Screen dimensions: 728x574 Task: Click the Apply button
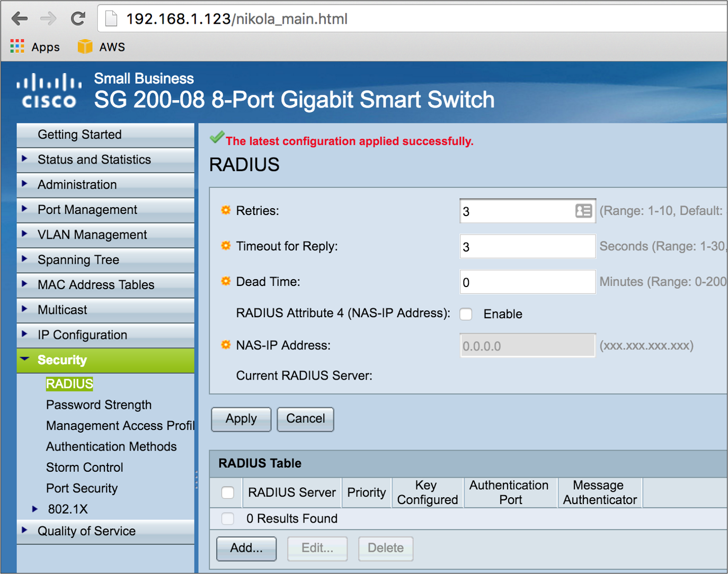pos(241,419)
